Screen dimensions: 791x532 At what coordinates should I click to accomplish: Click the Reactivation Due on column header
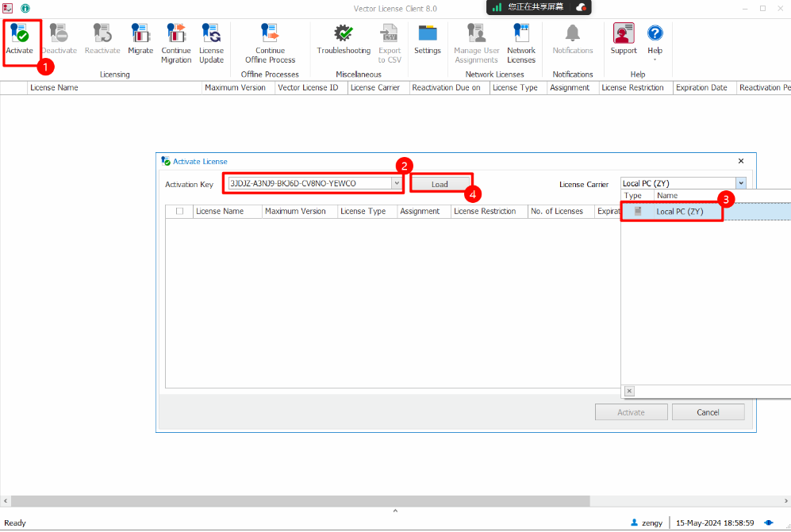pyautogui.click(x=450, y=88)
